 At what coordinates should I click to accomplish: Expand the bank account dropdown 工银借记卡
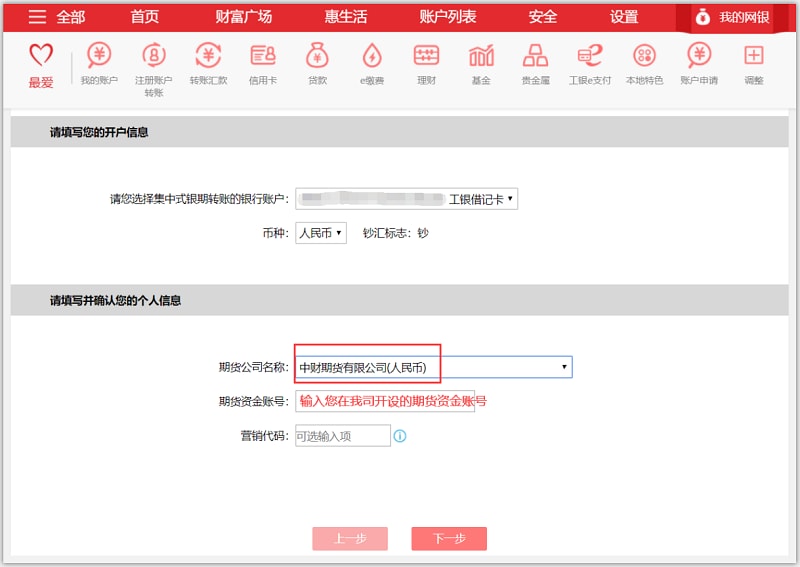pos(406,200)
